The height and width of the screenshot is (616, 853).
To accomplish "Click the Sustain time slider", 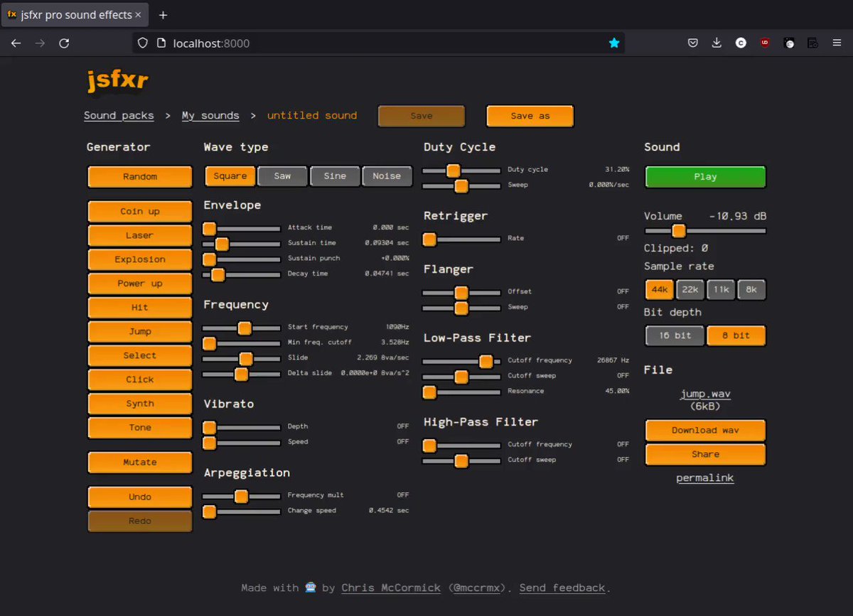I will (242, 244).
